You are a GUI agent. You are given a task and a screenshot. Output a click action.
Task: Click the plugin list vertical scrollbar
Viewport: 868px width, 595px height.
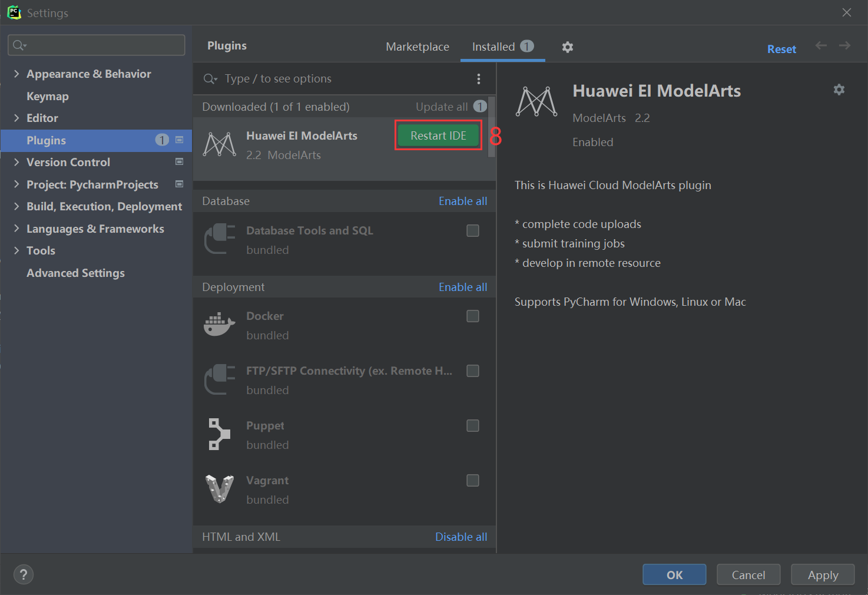[492, 127]
